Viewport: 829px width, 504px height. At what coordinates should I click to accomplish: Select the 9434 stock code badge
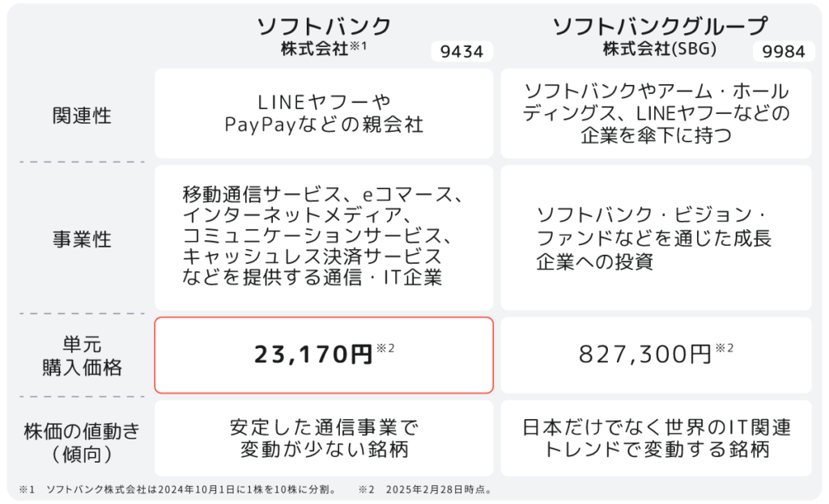[x=461, y=51]
